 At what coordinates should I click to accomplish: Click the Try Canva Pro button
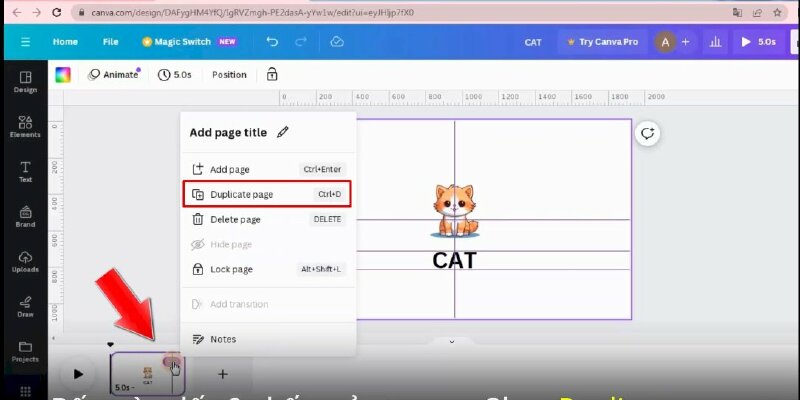pyautogui.click(x=601, y=42)
